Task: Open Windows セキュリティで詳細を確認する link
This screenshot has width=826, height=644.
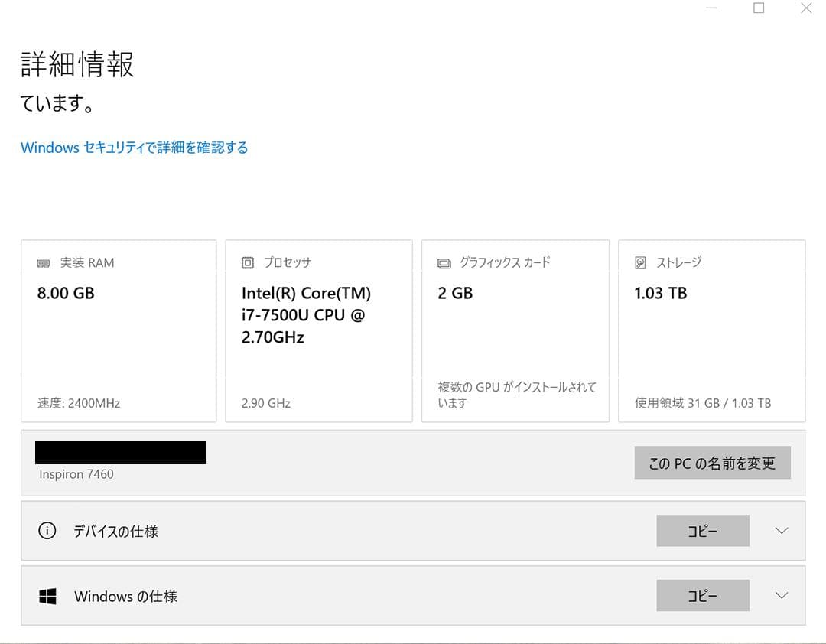Action: click(x=134, y=148)
